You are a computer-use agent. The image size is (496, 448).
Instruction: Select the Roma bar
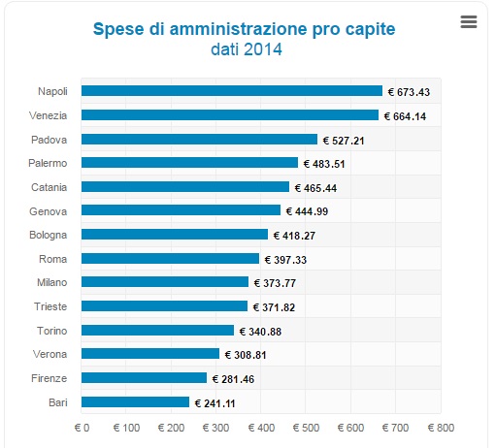170,259
